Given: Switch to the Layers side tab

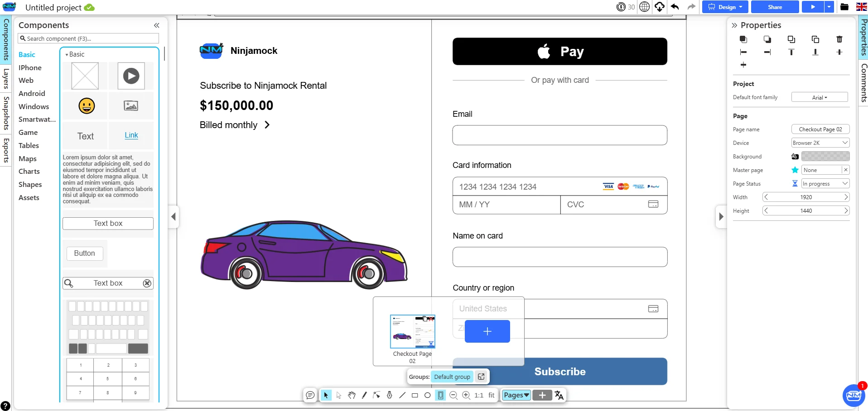Looking at the screenshot, I should click(x=6, y=79).
